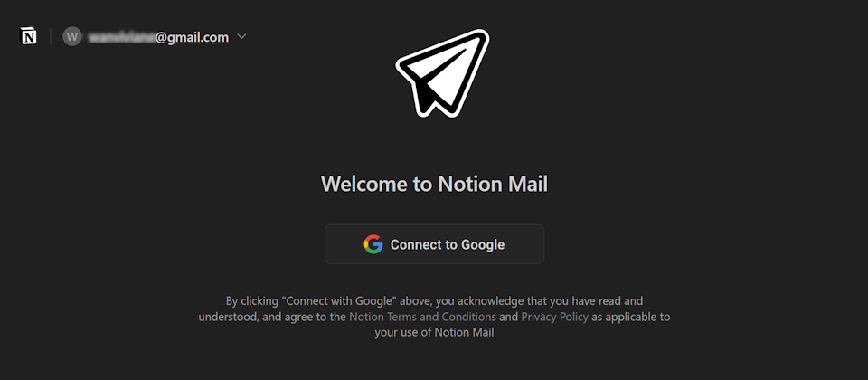Click the N letter in the Notion icon
The width and height of the screenshot is (868, 380).
[x=29, y=37]
